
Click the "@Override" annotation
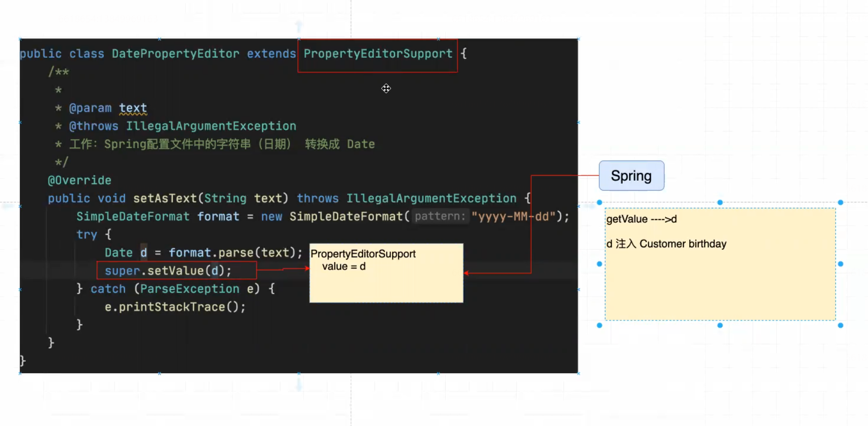pyautogui.click(x=79, y=181)
